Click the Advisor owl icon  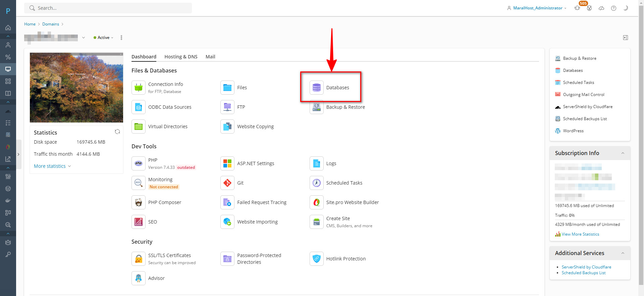(139, 278)
